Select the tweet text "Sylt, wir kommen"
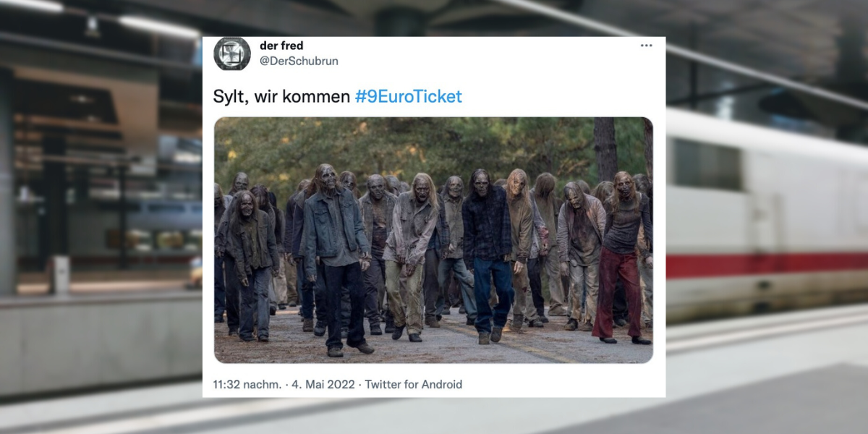The image size is (868, 434). pyautogui.click(x=282, y=96)
